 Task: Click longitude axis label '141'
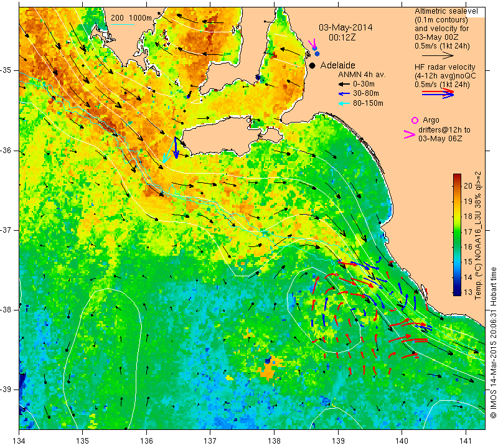pos(466,441)
